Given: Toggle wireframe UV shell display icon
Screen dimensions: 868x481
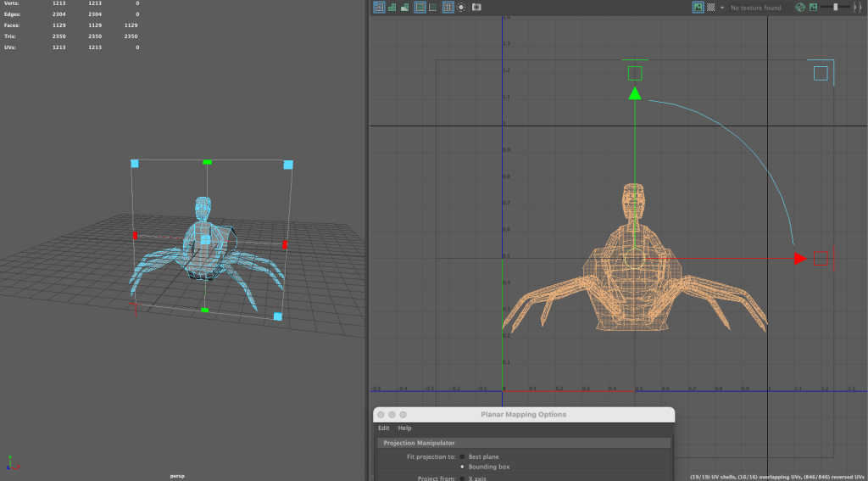Looking at the screenshot, I should (379, 7).
